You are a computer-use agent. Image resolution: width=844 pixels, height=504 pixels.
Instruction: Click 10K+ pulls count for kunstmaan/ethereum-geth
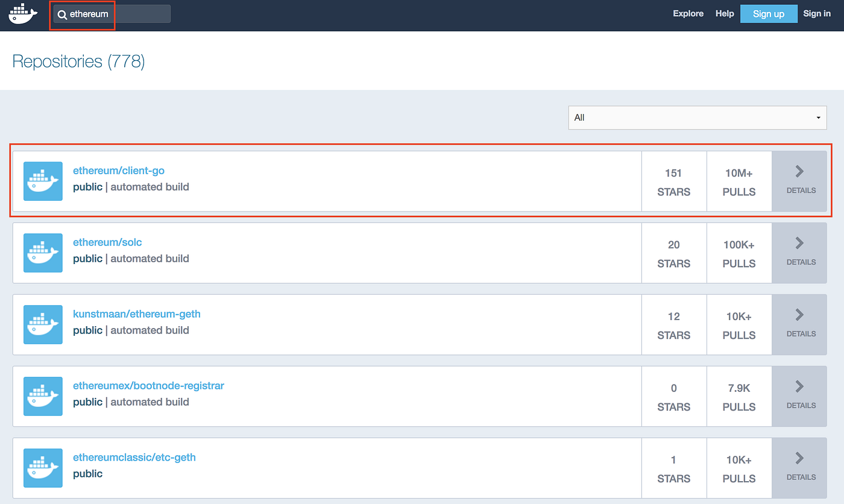(x=739, y=317)
